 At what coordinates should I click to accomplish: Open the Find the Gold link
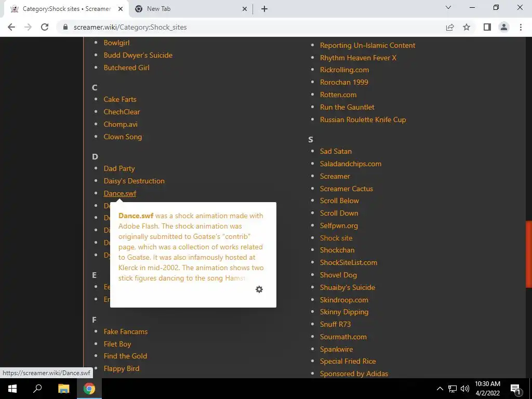pos(125,356)
